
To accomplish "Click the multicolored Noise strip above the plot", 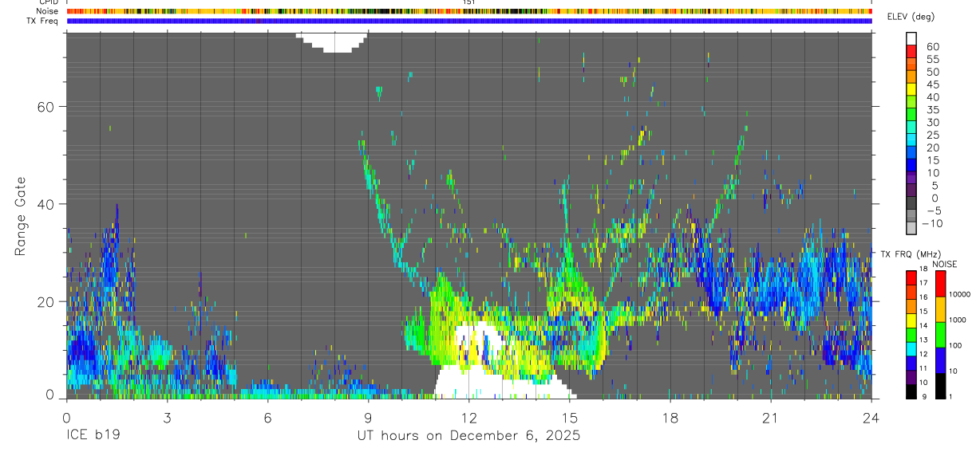I will (469, 11).
